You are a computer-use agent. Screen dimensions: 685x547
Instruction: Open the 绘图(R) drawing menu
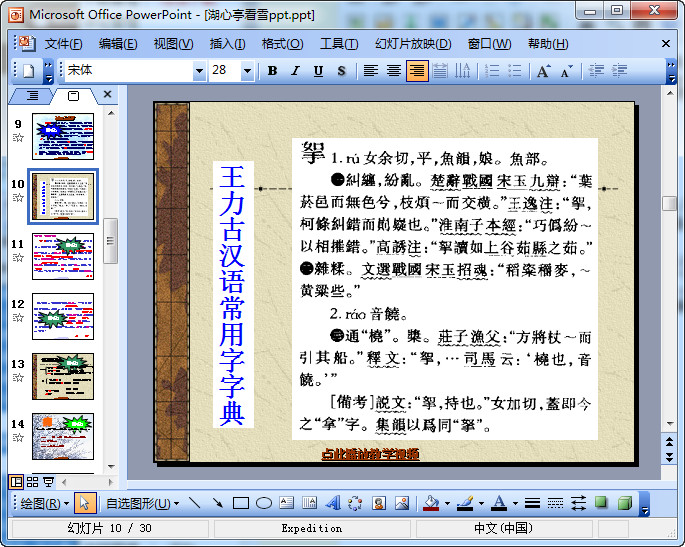pos(45,503)
